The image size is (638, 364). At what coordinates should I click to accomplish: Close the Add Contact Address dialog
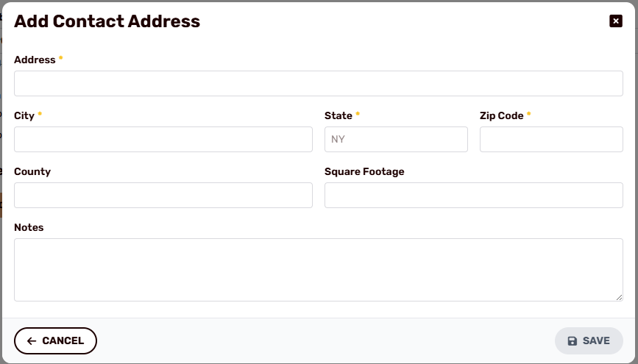coord(616,21)
